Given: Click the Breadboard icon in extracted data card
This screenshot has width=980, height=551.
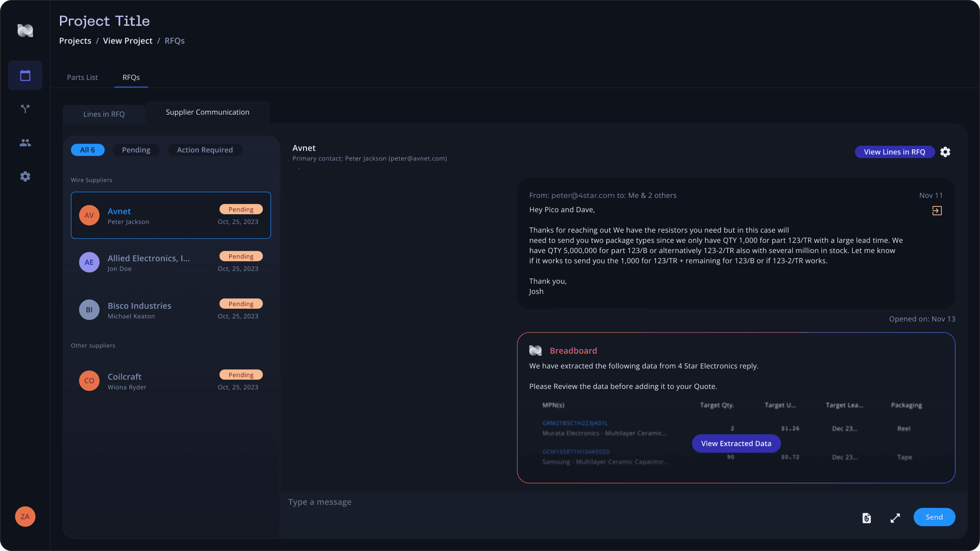Looking at the screenshot, I should 535,350.
